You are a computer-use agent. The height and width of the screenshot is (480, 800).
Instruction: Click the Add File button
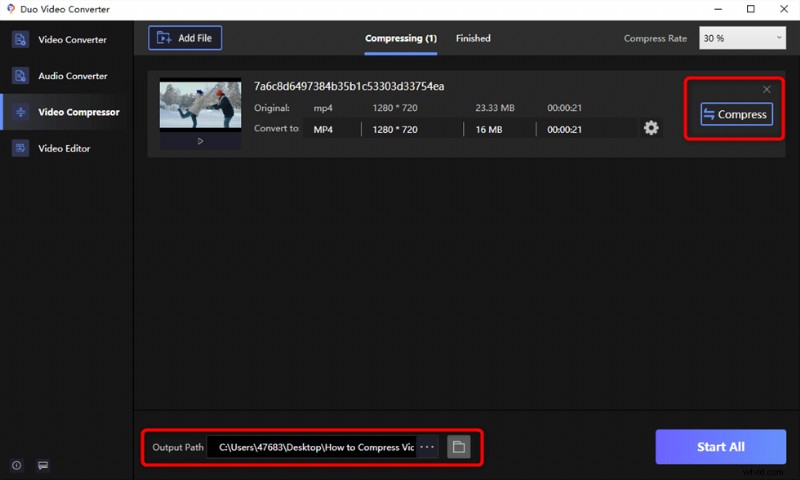click(185, 38)
